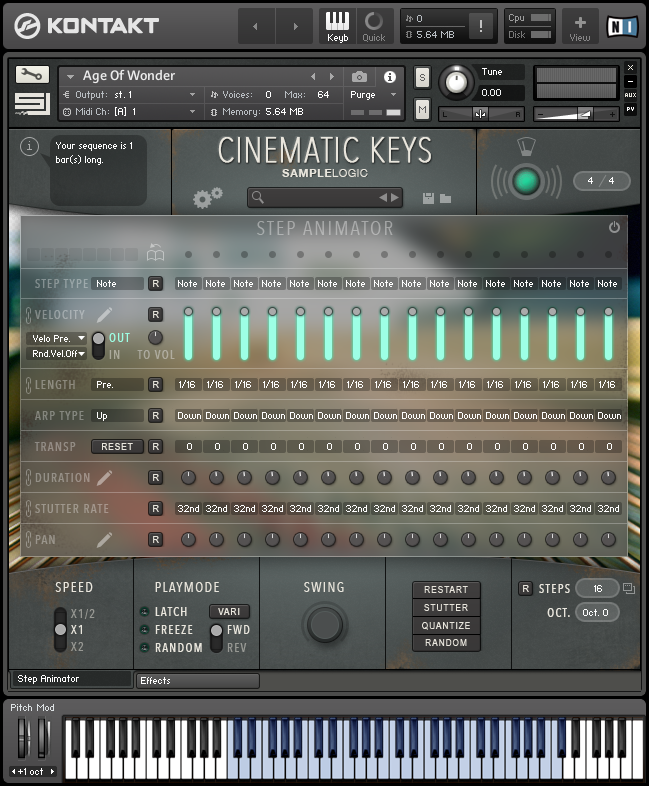The image size is (649, 786).
Task: Click the VARI button
Action: pos(229,612)
